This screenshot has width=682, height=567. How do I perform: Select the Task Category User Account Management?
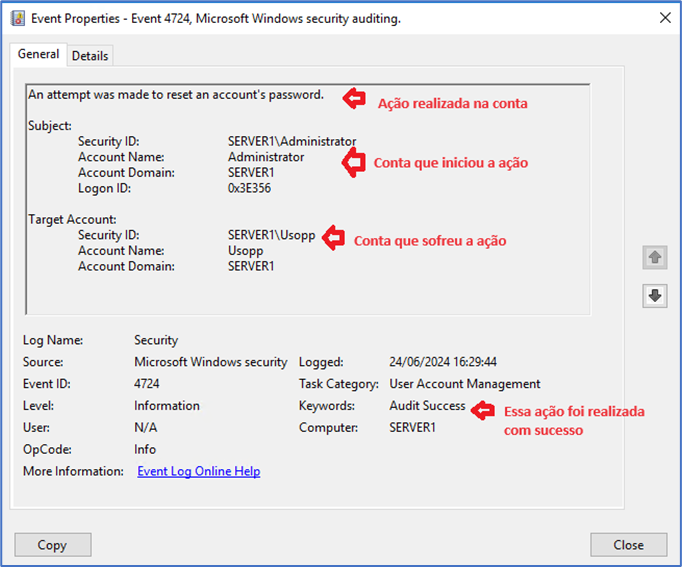465,384
